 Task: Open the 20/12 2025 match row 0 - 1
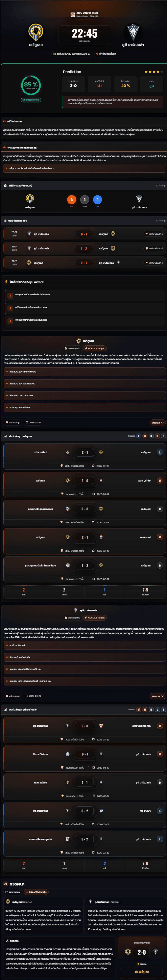(x=84, y=234)
